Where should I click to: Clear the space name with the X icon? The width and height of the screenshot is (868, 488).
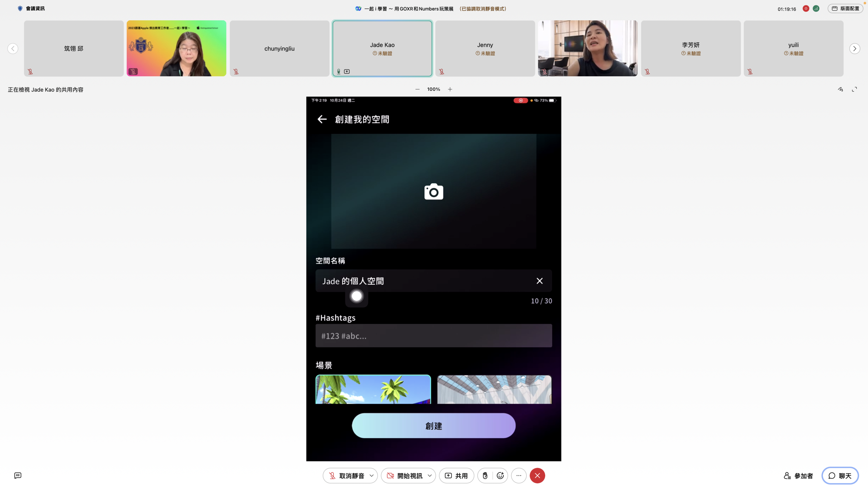[x=539, y=281]
